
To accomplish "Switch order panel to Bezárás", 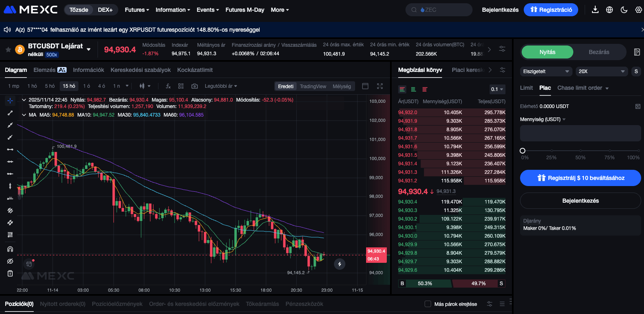I will click(599, 52).
